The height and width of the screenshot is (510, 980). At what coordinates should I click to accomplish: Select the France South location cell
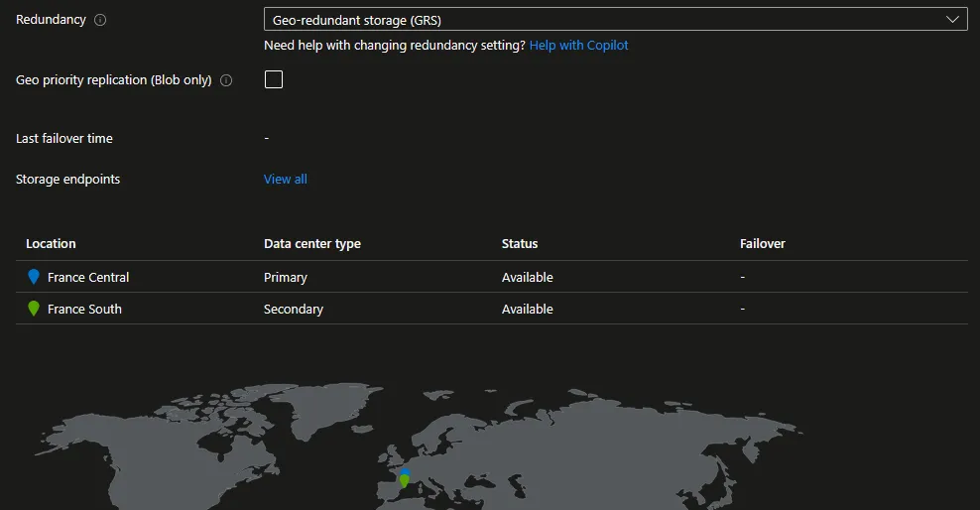84,309
